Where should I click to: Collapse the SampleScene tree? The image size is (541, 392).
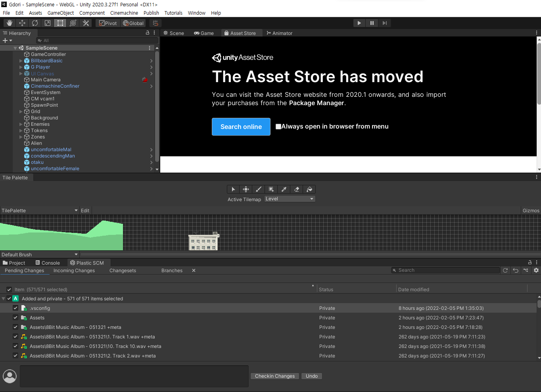(15, 48)
